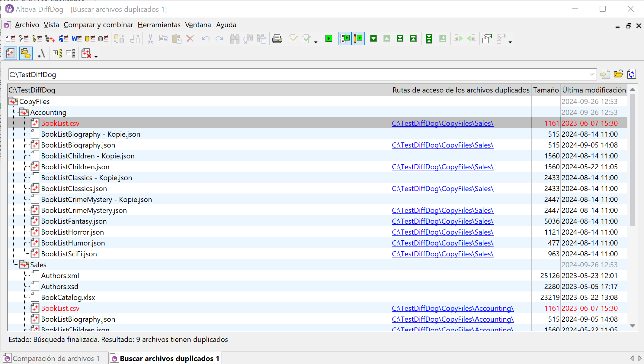Go to last difference icon
Image resolution: width=644 pixels, height=364 pixels.
click(x=400, y=39)
